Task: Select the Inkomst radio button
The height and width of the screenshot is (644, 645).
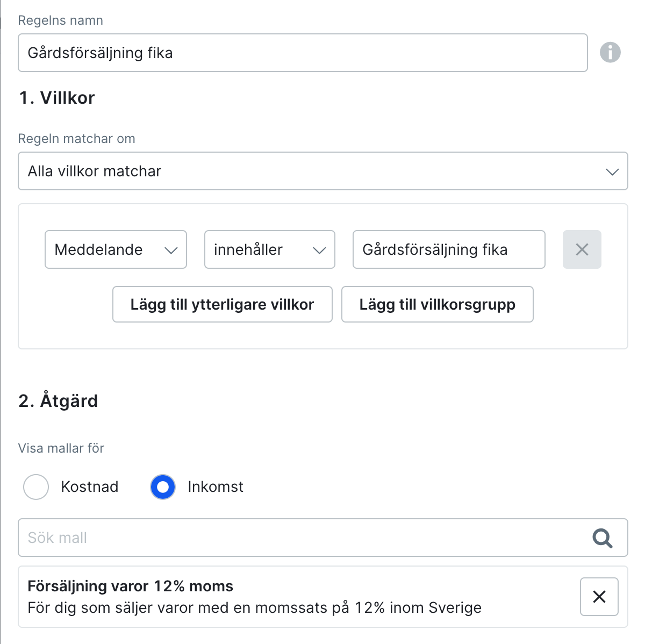Action: pyautogui.click(x=163, y=487)
